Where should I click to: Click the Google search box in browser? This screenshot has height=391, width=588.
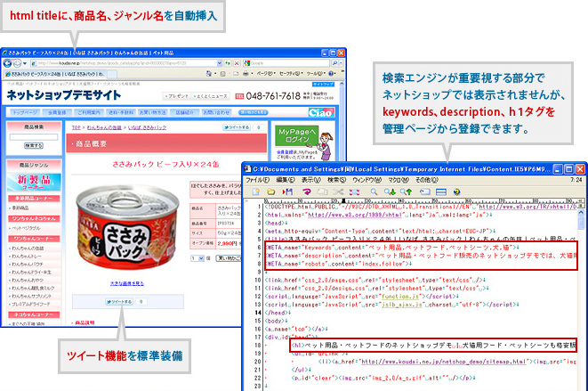(287, 63)
